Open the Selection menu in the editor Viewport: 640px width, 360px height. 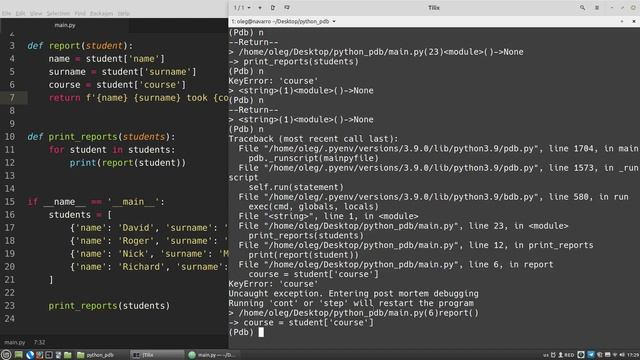(58, 13)
